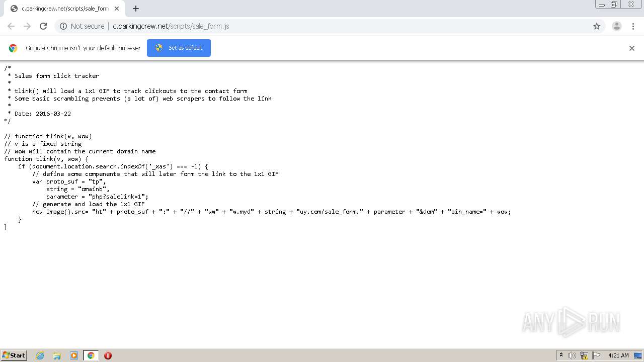Open the Windows Start menu
Viewport: 644px width, 362px height.
[x=14, y=355]
